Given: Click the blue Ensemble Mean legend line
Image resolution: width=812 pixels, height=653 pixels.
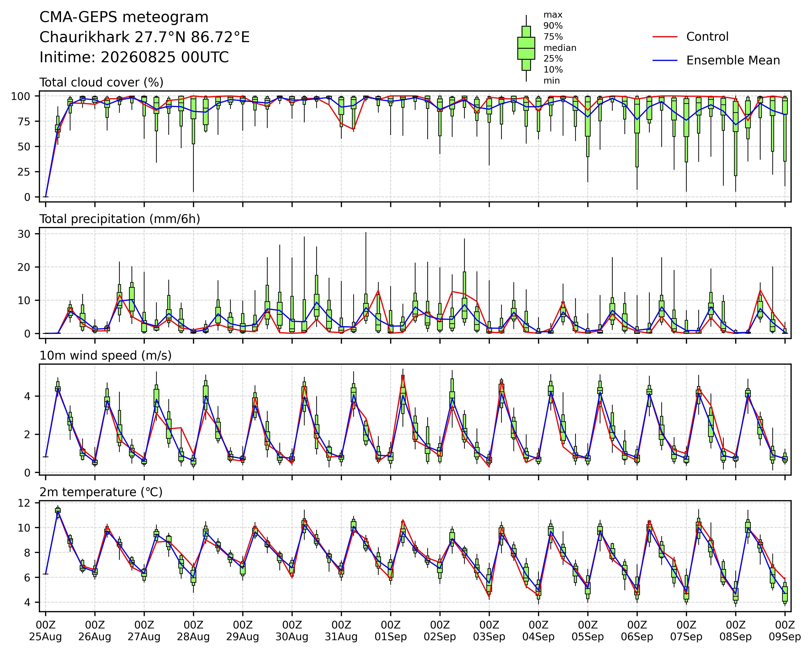Looking at the screenshot, I should (x=665, y=61).
